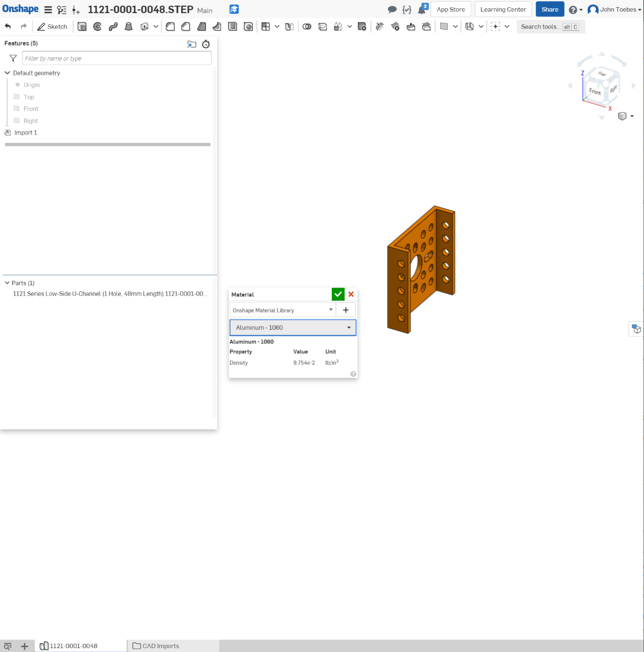This screenshot has width=644, height=652.
Task: Select the Move face tool
Action: 411,26
